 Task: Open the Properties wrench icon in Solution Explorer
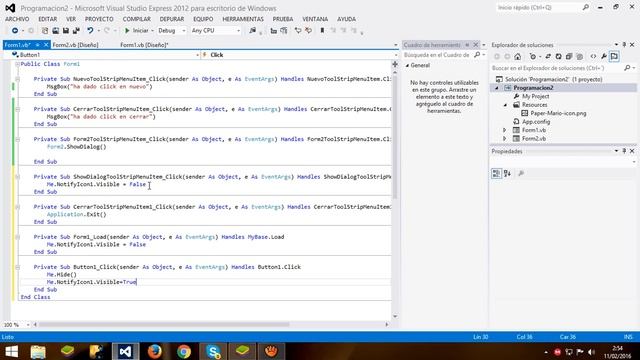(604, 57)
